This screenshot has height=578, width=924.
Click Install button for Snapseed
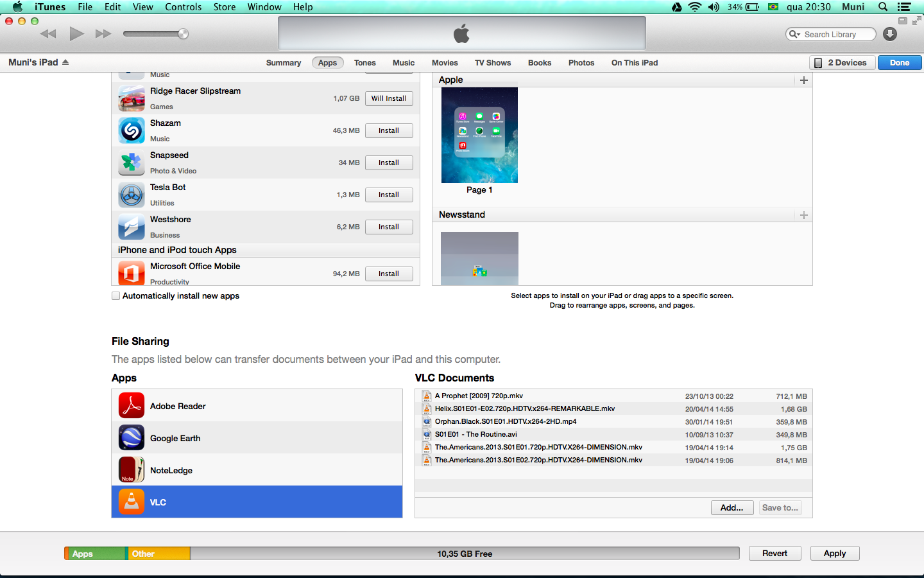tap(389, 162)
